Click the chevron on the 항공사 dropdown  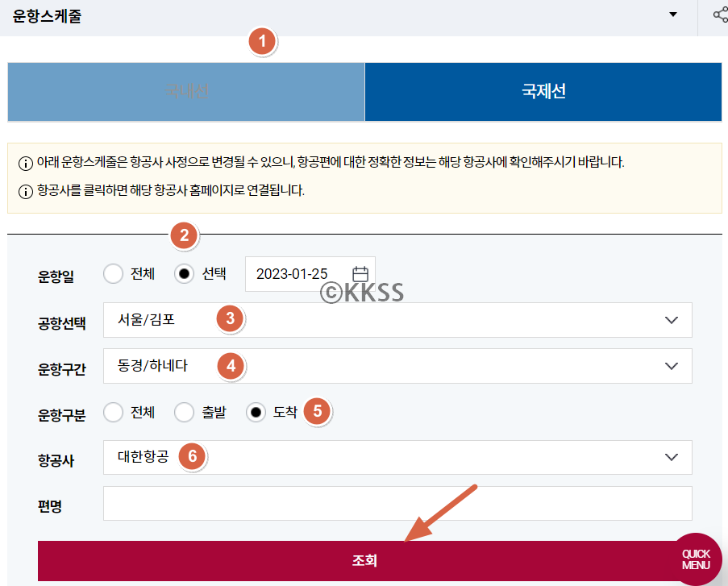pos(672,457)
